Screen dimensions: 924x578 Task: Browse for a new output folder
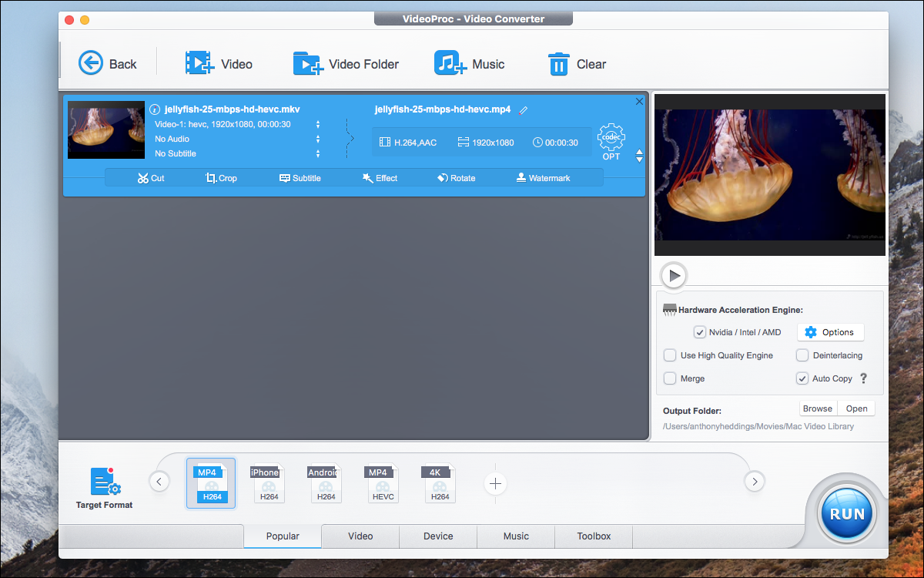pos(817,408)
